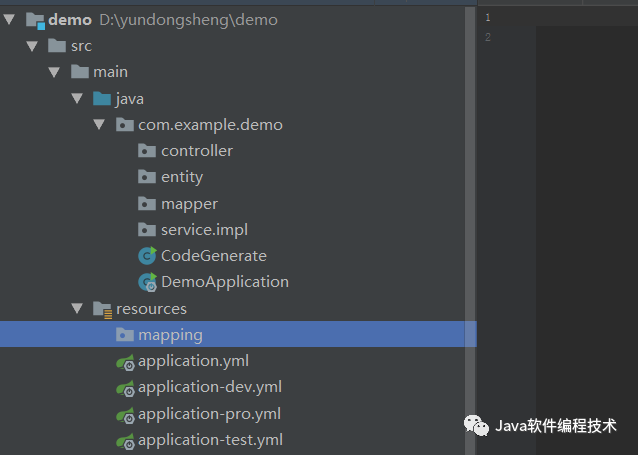Viewport: 638px width, 455px height.
Task: Click the application-pro.yml Spring config icon
Action: click(125, 415)
